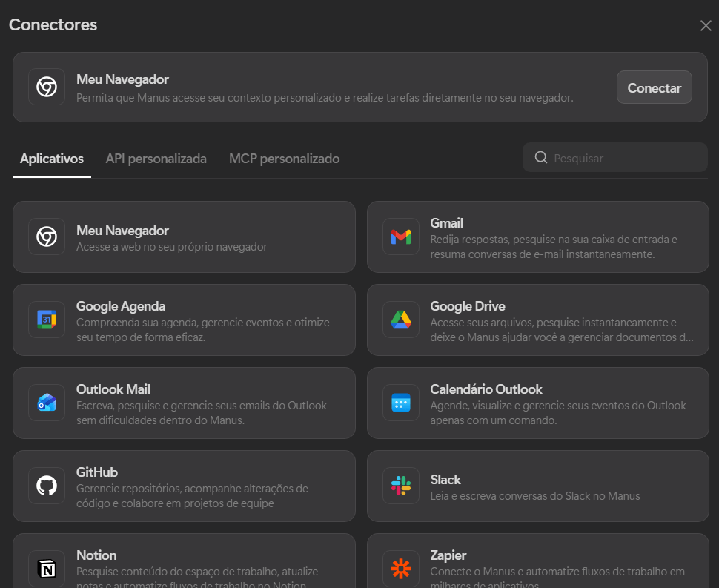Open the Notion connector title
The image size is (719, 588).
96,555
